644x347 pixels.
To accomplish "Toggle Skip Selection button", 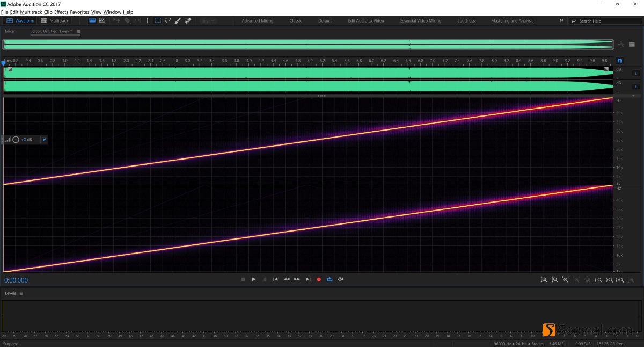I will point(340,279).
